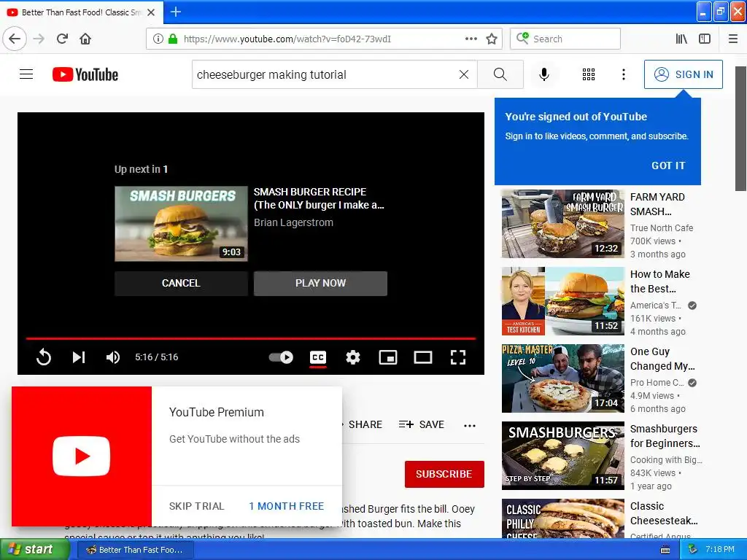Open the Smash Burgers up next thumbnail
The height and width of the screenshot is (560, 747).
tap(181, 223)
